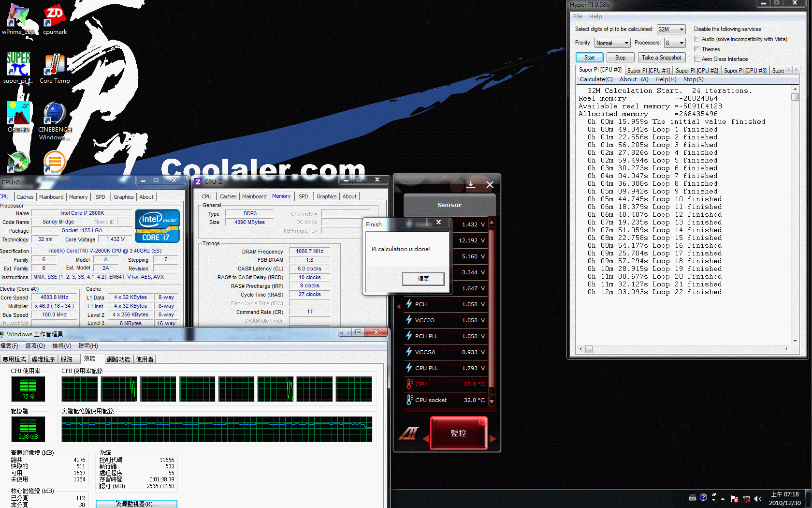The height and width of the screenshot is (508, 812).
Task: Click the red CPU temperature thermometer icon
Action: tap(409, 384)
